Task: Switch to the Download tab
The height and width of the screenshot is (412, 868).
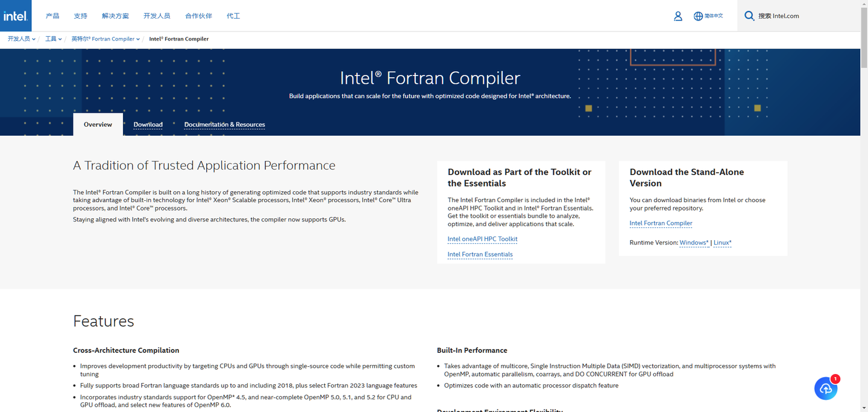Action: pos(148,125)
